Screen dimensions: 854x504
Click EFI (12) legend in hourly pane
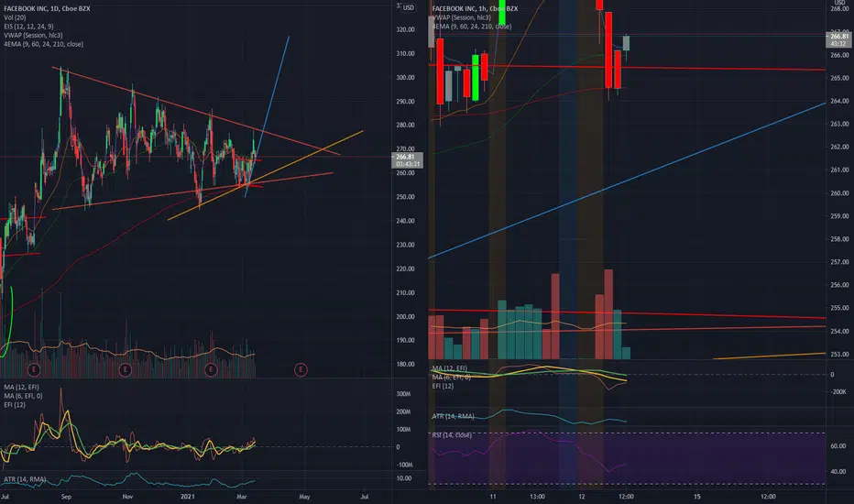tap(443, 386)
